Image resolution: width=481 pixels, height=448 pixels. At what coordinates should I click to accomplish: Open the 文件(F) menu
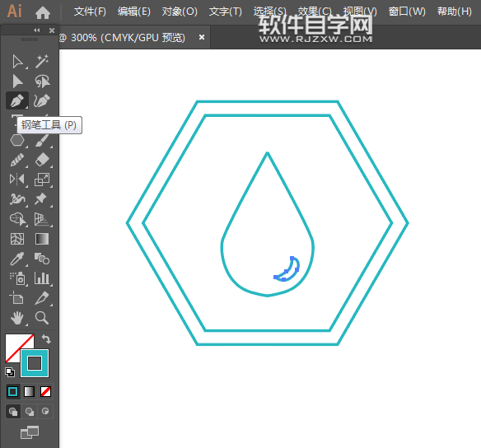(x=90, y=12)
